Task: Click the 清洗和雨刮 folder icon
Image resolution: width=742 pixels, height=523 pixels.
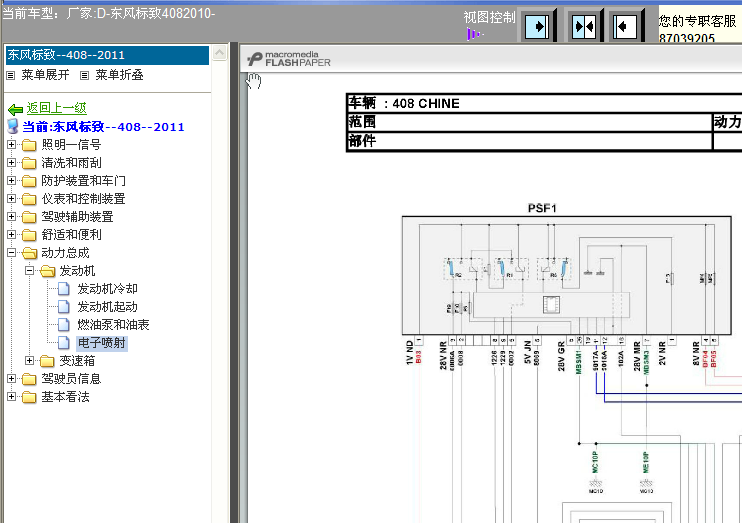Action: (29, 163)
